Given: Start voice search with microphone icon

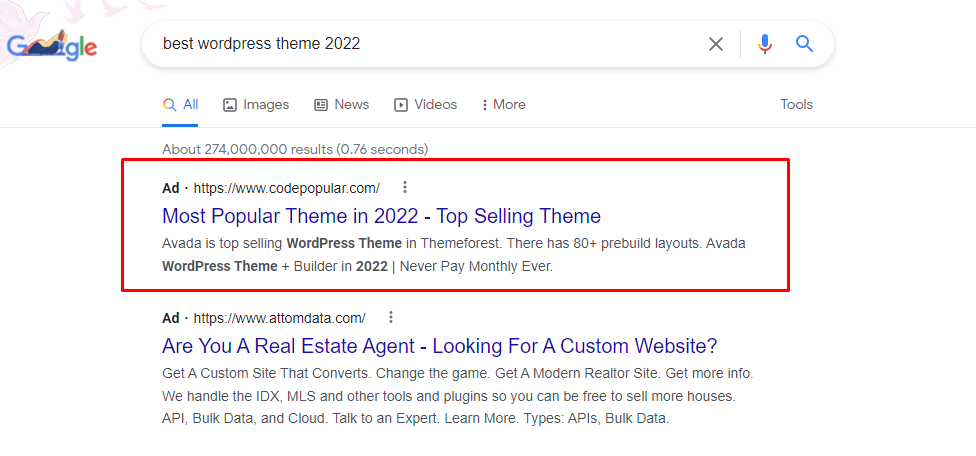Looking at the screenshot, I should pyautogui.click(x=765, y=44).
